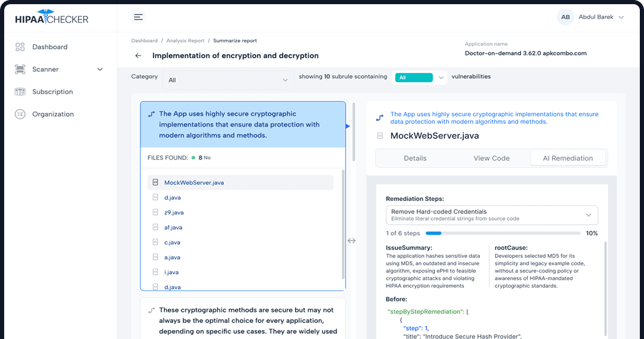Switch to the View Code tab
This screenshot has width=644, height=339.
click(490, 158)
